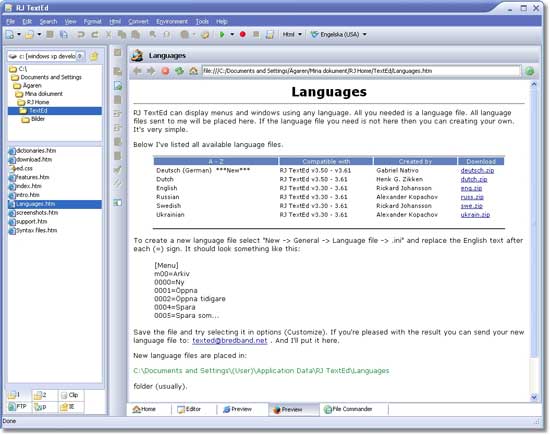The width and height of the screenshot is (550, 435).
Task: Select support.htm in file list
Action: pyautogui.click(x=32, y=222)
